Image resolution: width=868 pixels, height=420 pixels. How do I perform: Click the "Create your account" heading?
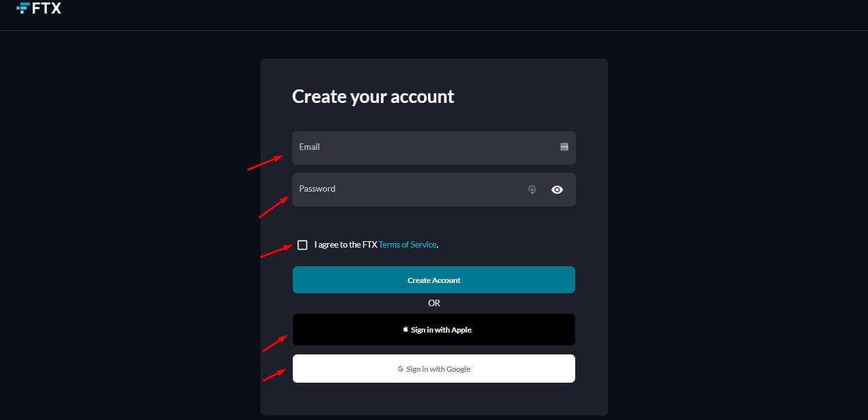click(373, 96)
